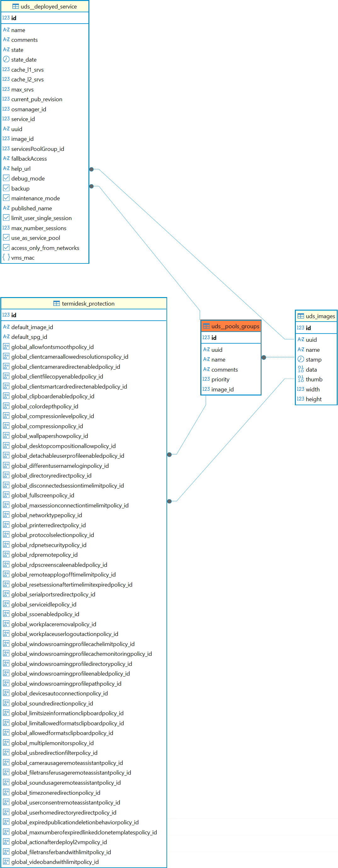The width and height of the screenshot is (338, 868).
Task: Click the image_id column in uds__pools_groups
Action: 222,389
